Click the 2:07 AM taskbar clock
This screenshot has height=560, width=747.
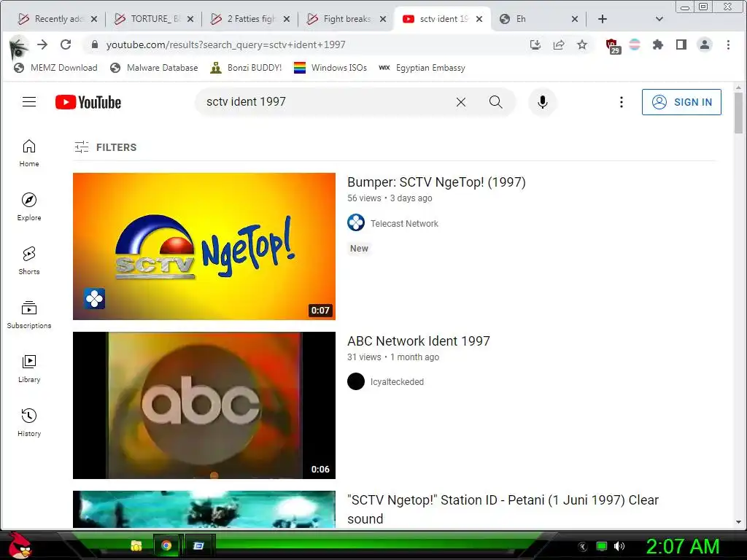682,546
